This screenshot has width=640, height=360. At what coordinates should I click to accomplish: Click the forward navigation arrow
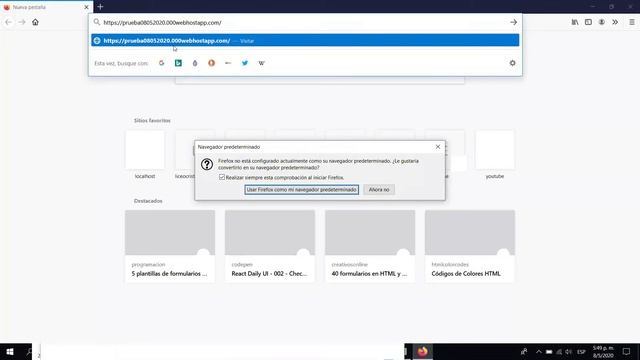click(x=22, y=22)
